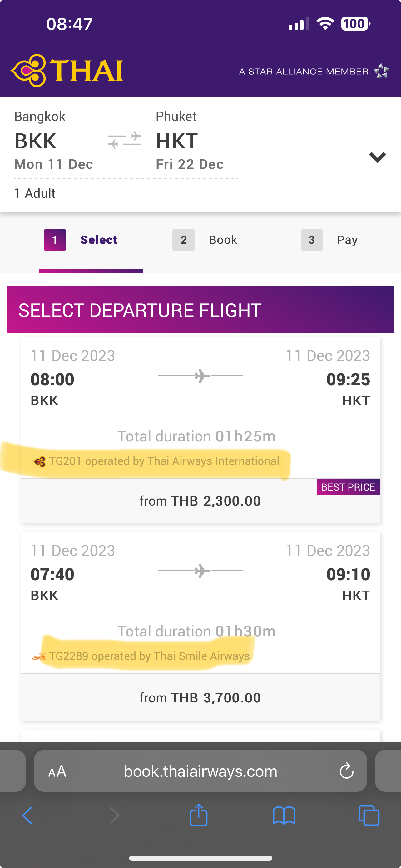Tap the Thai Smile airline logo
The image size is (401, 868).
tap(39, 656)
